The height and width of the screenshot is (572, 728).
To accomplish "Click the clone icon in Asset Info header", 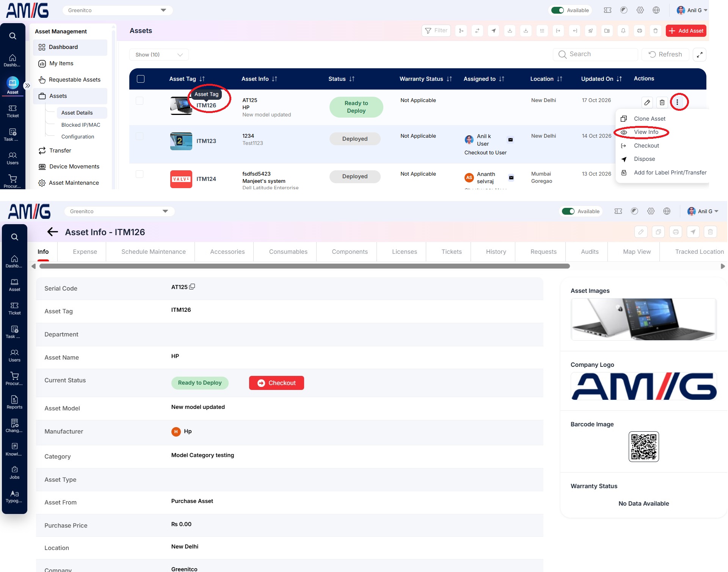I will tap(658, 232).
